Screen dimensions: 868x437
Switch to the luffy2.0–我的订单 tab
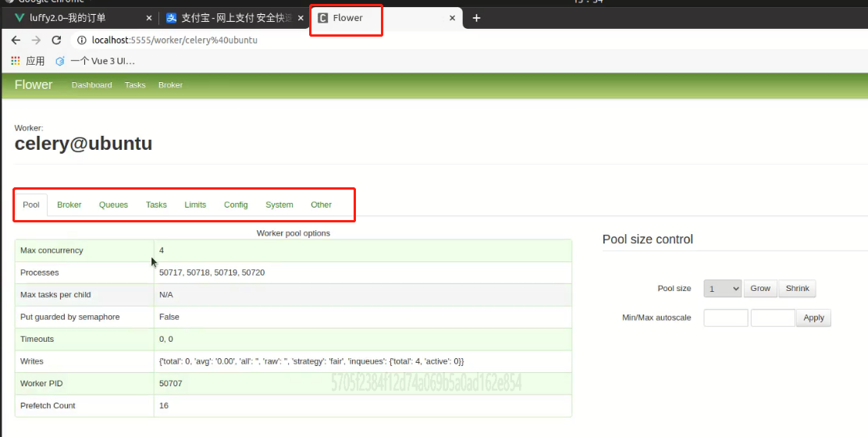81,18
